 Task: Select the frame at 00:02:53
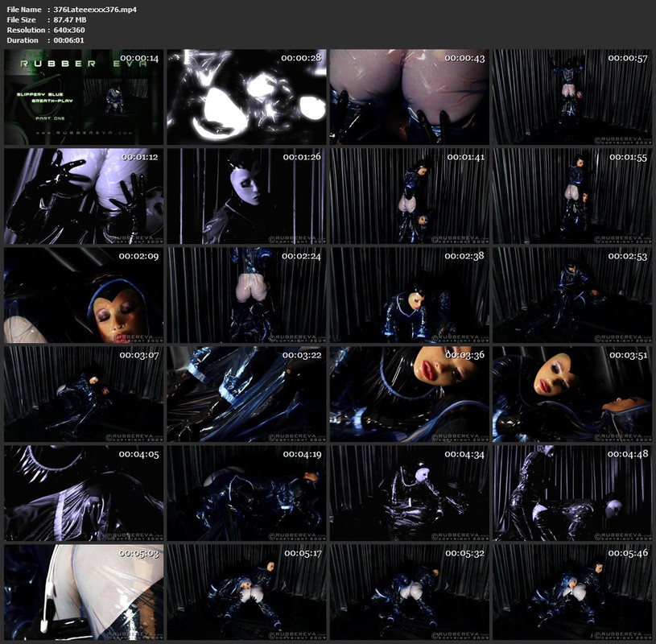click(x=572, y=295)
